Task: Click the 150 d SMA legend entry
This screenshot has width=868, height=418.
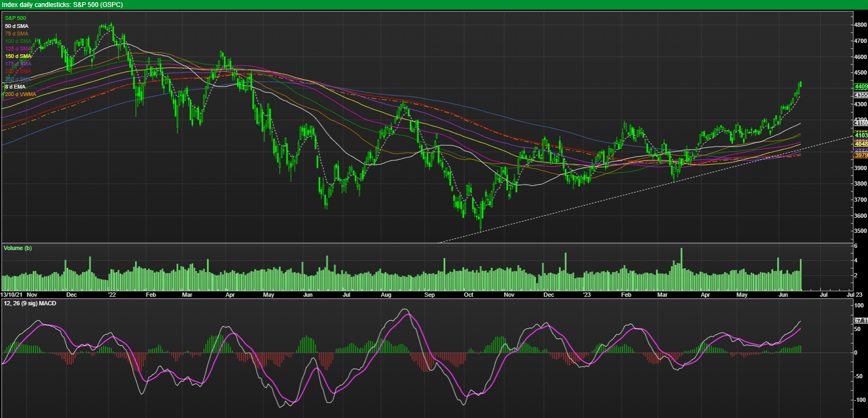Action: (18, 56)
